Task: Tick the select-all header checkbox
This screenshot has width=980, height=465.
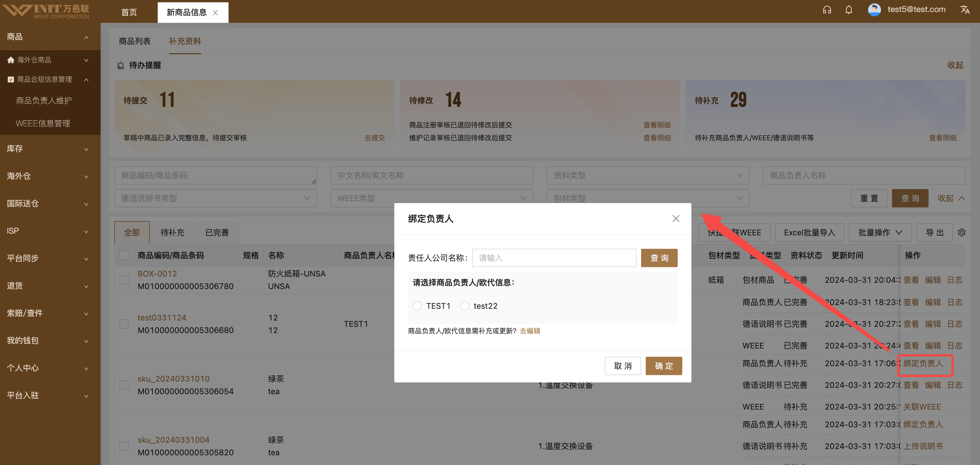Action: point(124,255)
